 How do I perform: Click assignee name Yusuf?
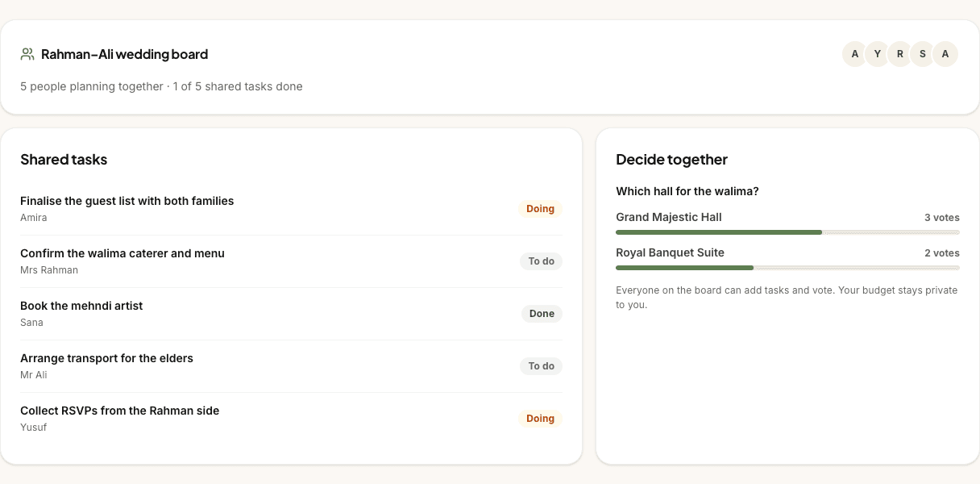(34, 428)
